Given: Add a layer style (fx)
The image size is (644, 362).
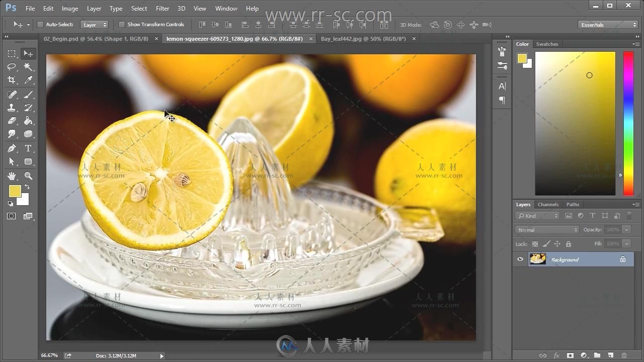Looking at the screenshot, I should click(556, 355).
